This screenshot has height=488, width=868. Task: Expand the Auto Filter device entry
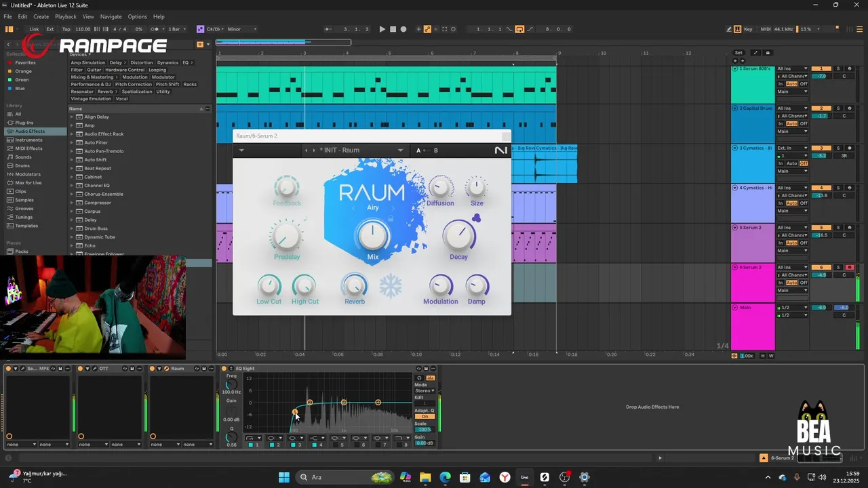[72, 142]
